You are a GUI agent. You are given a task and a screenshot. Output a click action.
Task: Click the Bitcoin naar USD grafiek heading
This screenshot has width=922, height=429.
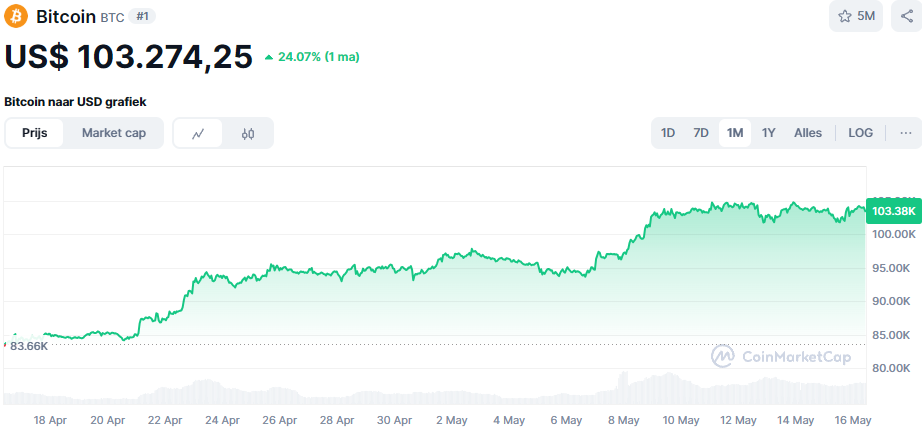(75, 102)
